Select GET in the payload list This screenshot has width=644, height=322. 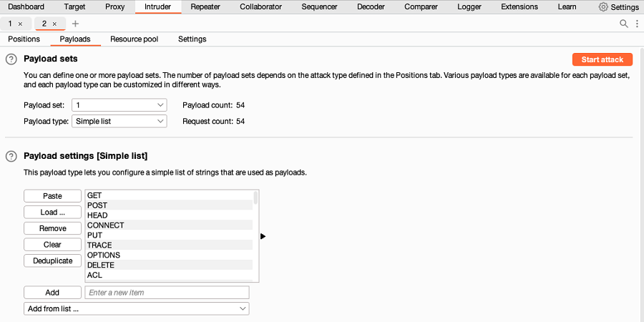[169, 195]
